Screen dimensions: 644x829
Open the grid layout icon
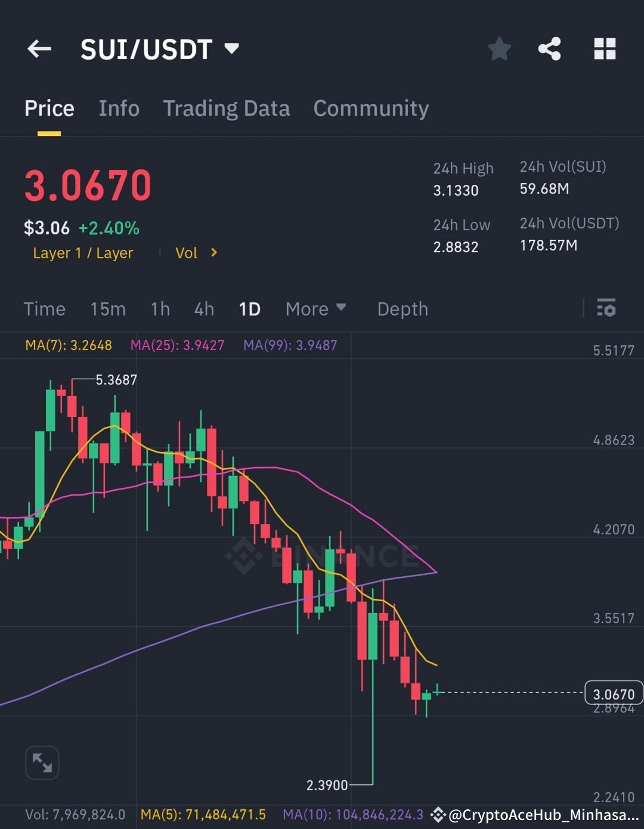pyautogui.click(x=605, y=49)
